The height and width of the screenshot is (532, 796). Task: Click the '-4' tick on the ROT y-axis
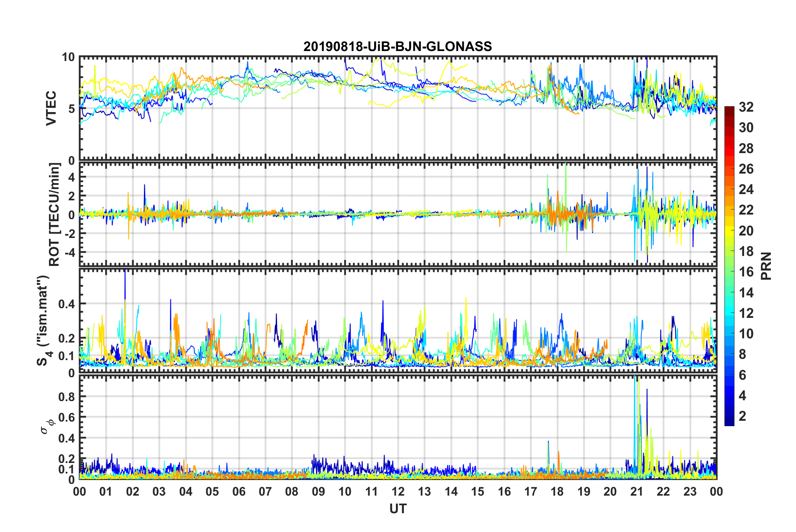click(69, 252)
